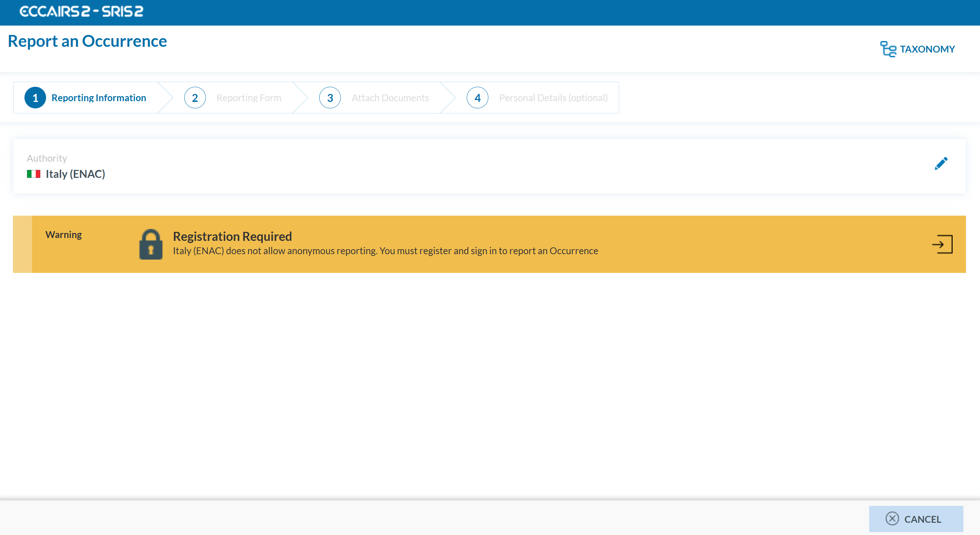Click the pencil edit authority icon
The image size is (980, 535).
(x=941, y=163)
